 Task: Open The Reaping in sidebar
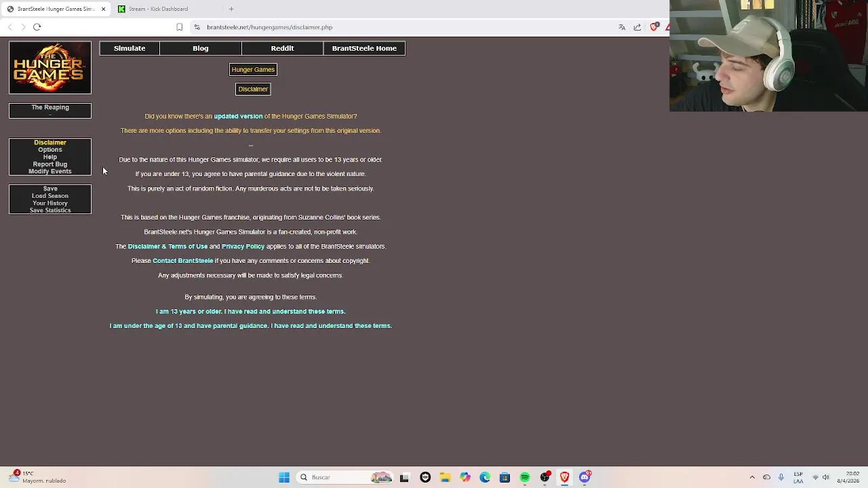50,107
